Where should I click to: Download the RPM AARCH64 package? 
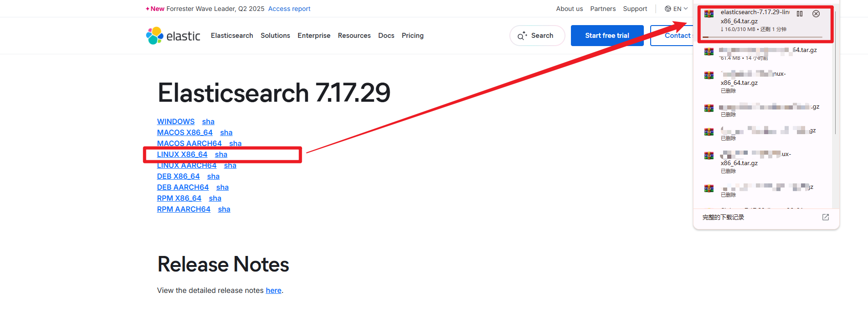tap(184, 209)
